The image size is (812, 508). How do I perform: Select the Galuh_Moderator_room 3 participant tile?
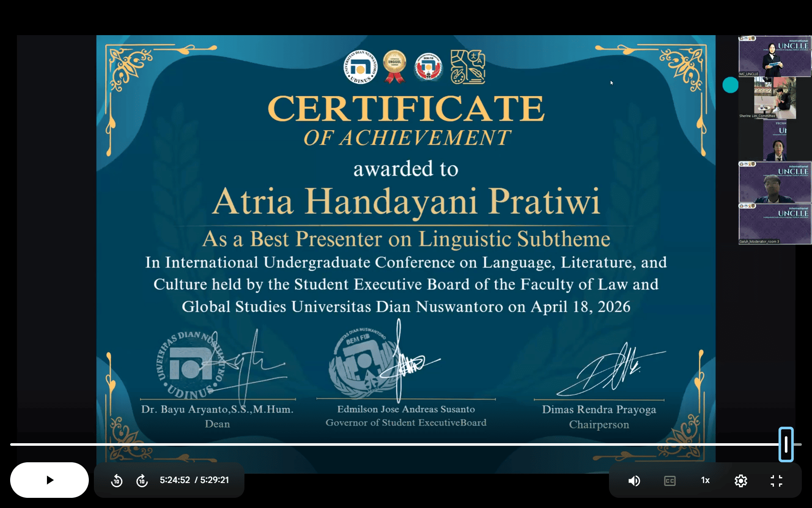point(775,224)
